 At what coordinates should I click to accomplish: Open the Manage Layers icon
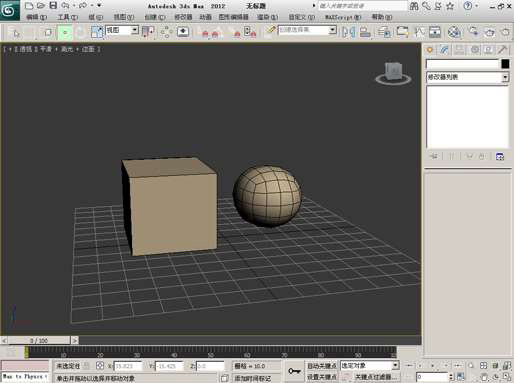click(x=385, y=32)
